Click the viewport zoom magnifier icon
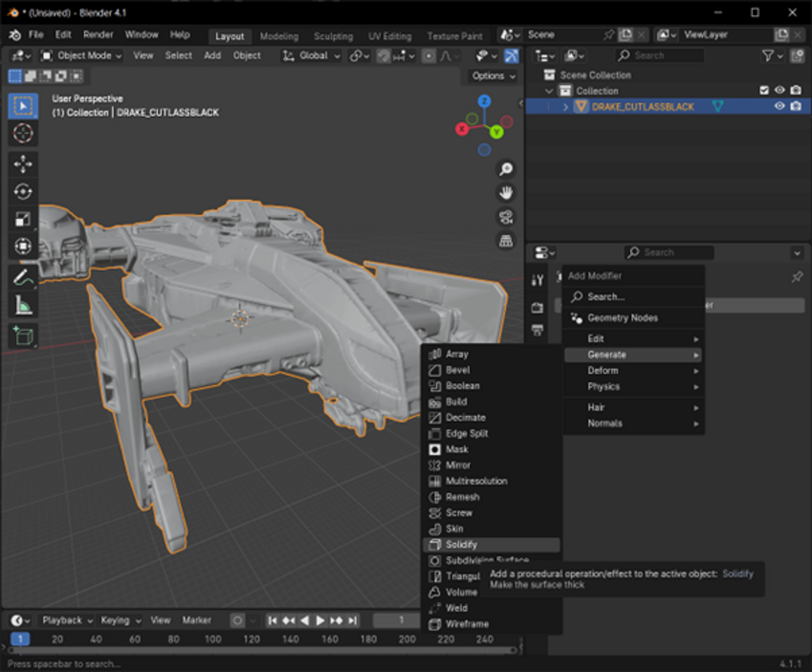Image resolution: width=812 pixels, height=672 pixels. point(505,169)
